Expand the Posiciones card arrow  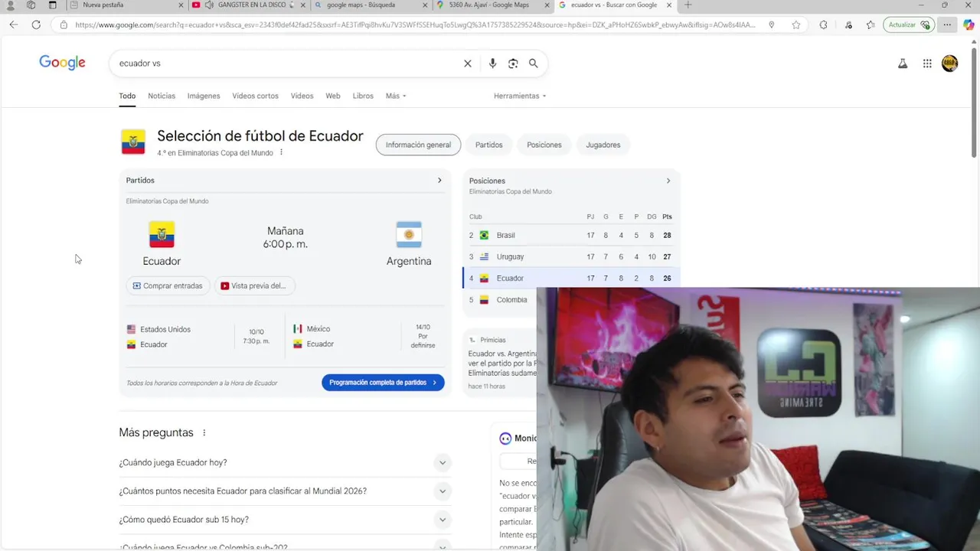(668, 181)
